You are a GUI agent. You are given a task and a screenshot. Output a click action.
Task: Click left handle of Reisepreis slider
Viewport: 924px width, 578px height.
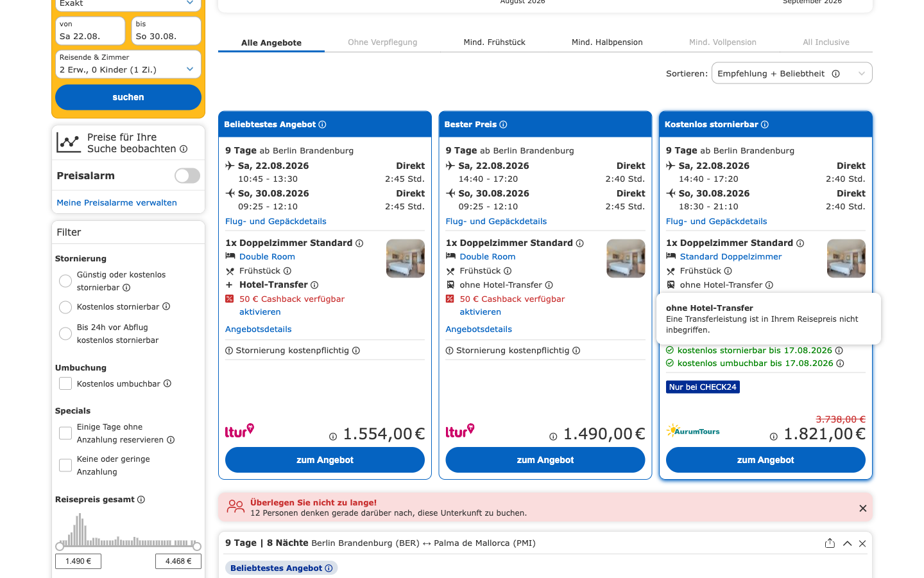[60, 547]
